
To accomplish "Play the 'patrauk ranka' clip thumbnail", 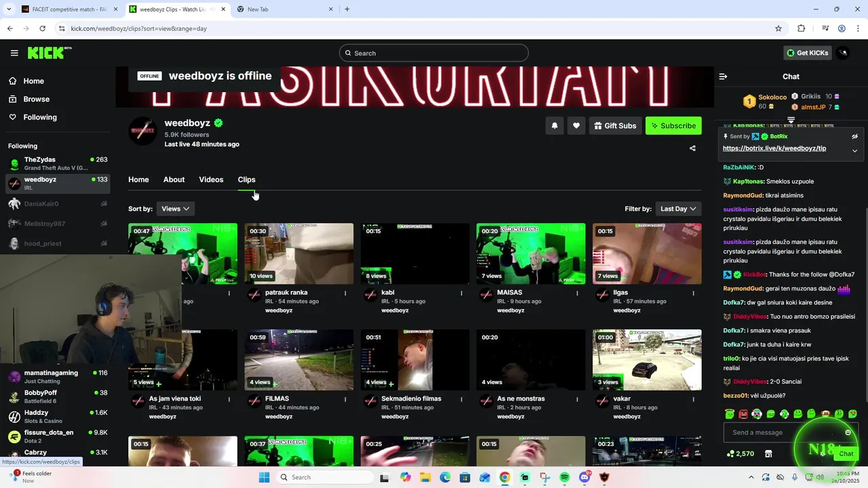I will [x=299, y=253].
